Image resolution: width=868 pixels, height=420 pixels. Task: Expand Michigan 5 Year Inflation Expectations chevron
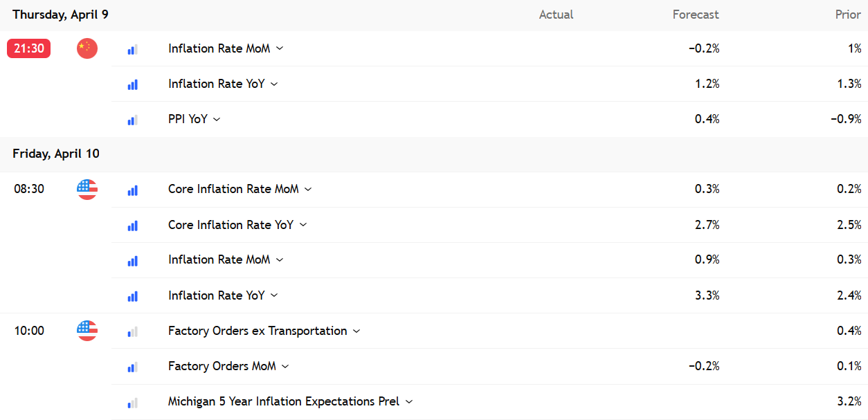(x=409, y=401)
